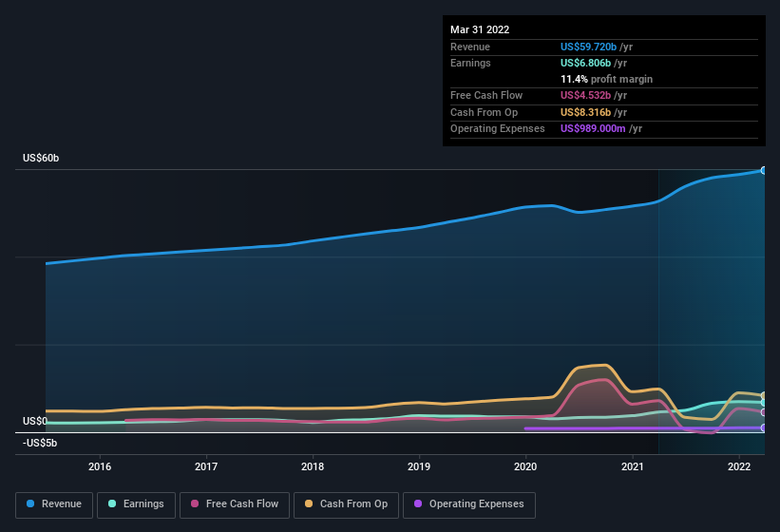The height and width of the screenshot is (532, 780).
Task: Click the US$59.720b revenue value
Action: (x=588, y=47)
